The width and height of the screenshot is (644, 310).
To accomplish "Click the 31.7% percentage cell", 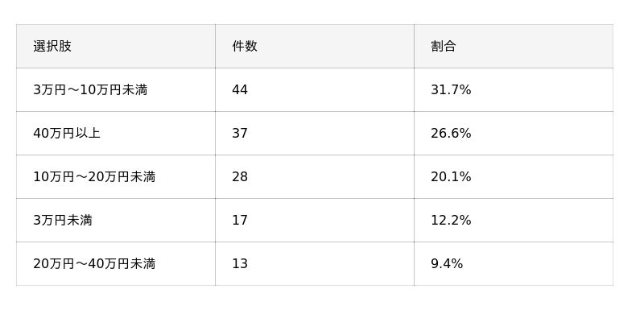I will pyautogui.click(x=451, y=90).
